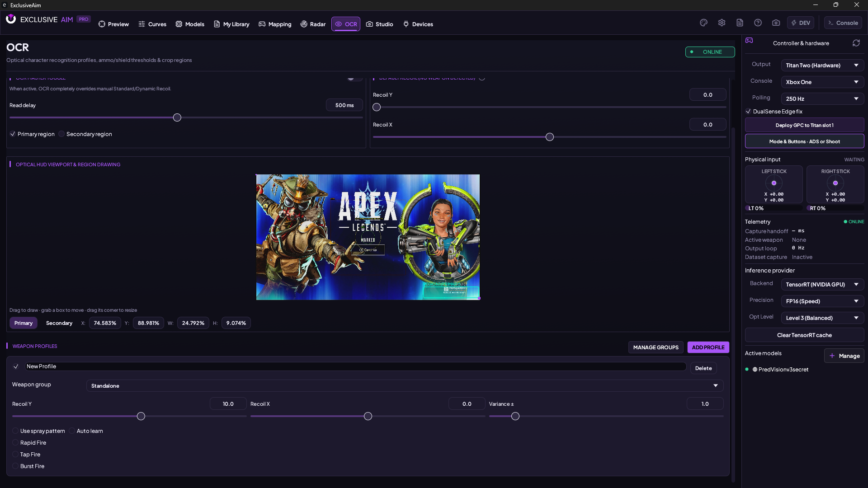Click the MANAGE GROUPS button
Viewport: 868px width, 488px height.
click(656, 347)
